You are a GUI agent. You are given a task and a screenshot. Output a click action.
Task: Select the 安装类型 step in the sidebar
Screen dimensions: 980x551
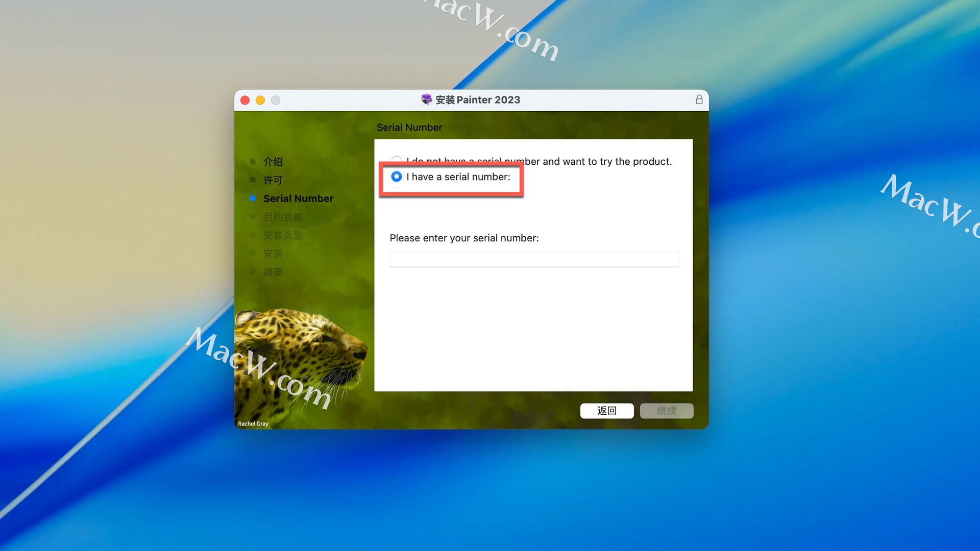283,235
